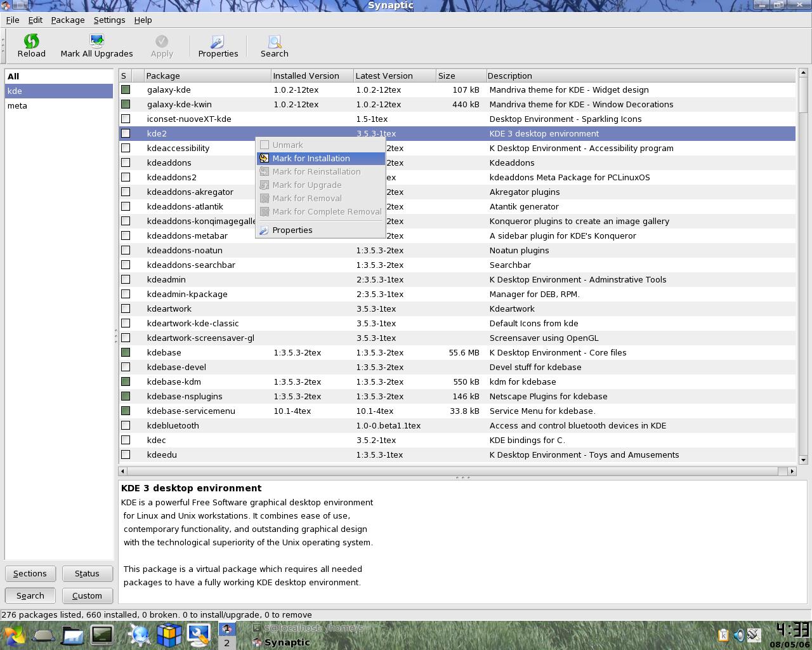The image size is (812, 650).
Task: Open the PCLinuxOS start menu icon
Action: pos(14,635)
